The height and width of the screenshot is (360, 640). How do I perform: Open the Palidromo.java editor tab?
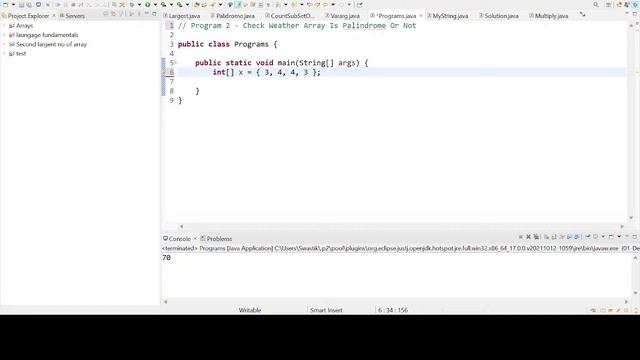232,16
